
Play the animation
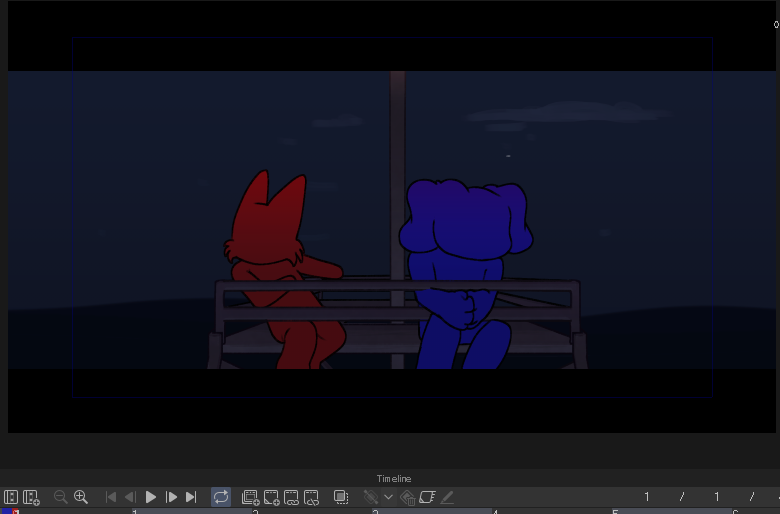pyautogui.click(x=151, y=497)
